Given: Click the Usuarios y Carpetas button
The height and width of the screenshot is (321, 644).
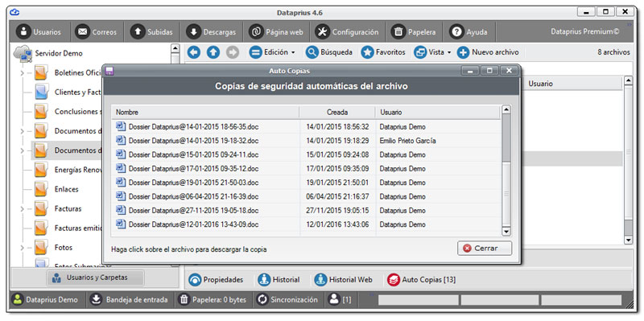Looking at the screenshot, I should pyautogui.click(x=95, y=278).
